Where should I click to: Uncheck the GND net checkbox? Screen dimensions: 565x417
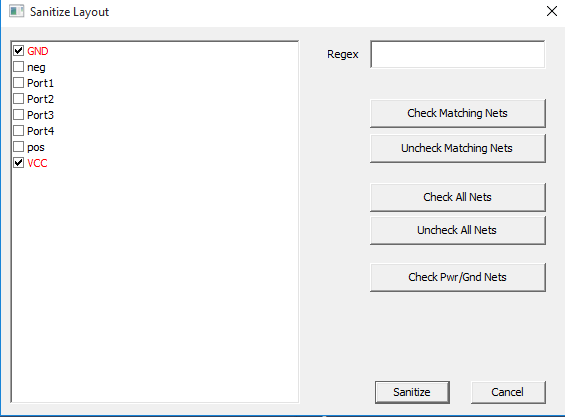click(x=18, y=50)
